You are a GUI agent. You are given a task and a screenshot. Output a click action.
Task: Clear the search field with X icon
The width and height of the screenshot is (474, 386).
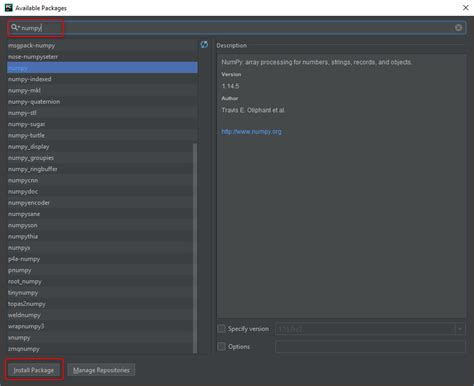459,28
